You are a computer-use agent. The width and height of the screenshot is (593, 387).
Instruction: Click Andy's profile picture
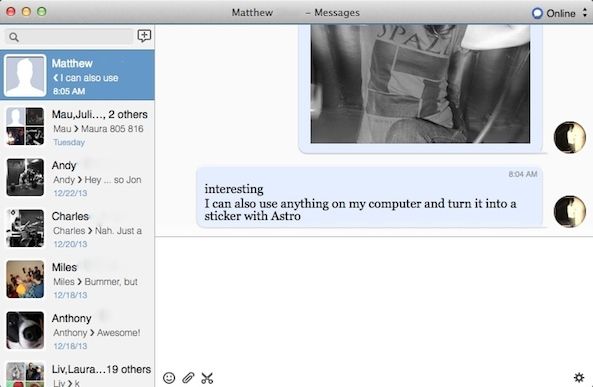point(25,177)
